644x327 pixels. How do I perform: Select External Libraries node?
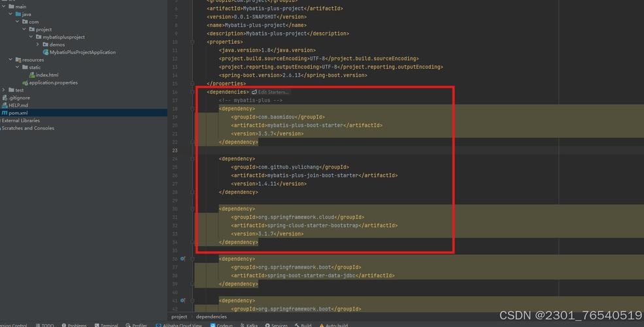point(20,120)
